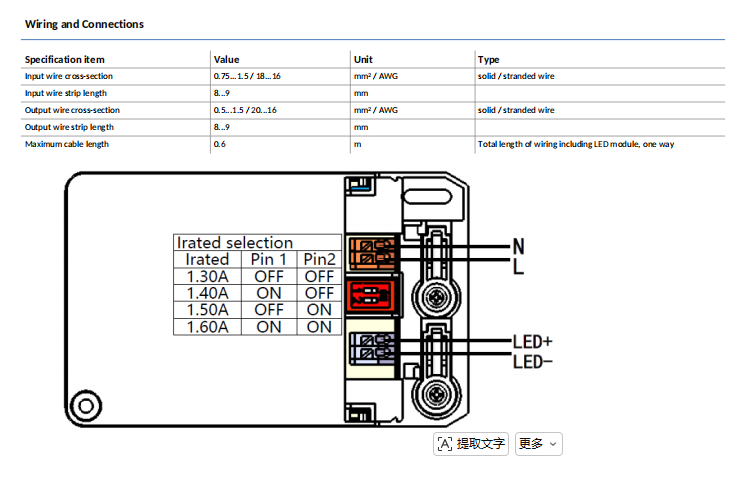Click the 提取文字 extract text button
The width and height of the screenshot is (743, 490).
coord(471,444)
